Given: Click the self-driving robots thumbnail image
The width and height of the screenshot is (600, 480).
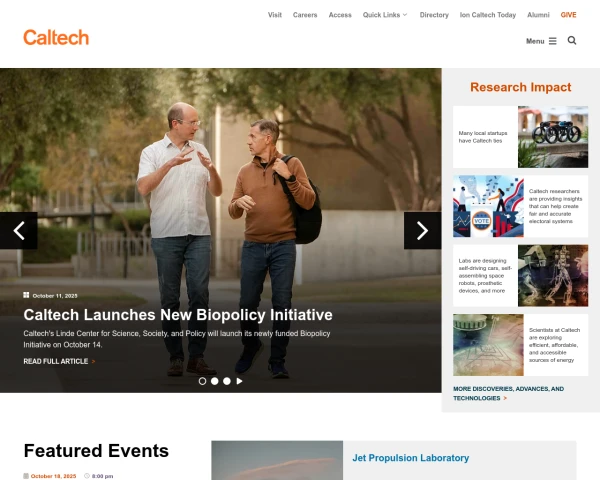Looking at the screenshot, I should click(553, 276).
